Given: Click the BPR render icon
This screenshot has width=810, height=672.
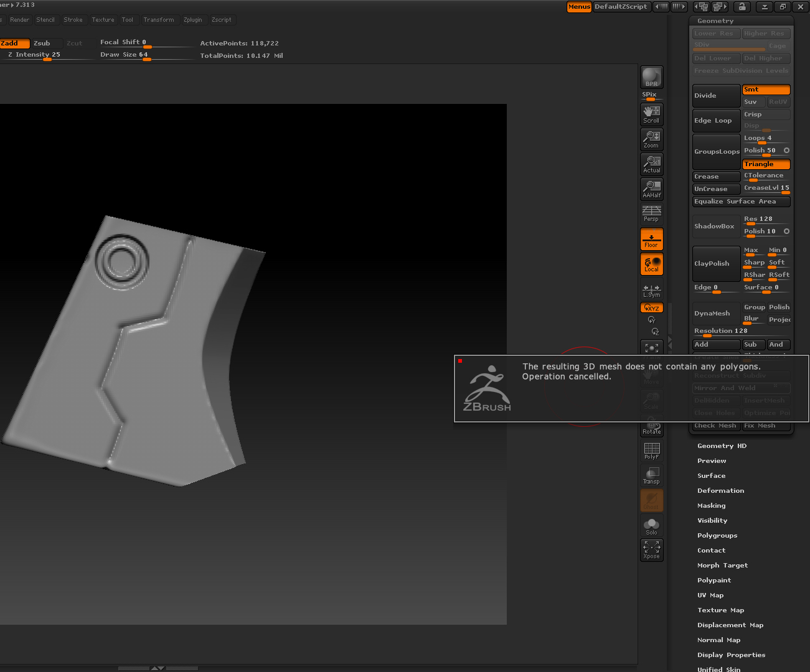Looking at the screenshot, I should pyautogui.click(x=651, y=77).
